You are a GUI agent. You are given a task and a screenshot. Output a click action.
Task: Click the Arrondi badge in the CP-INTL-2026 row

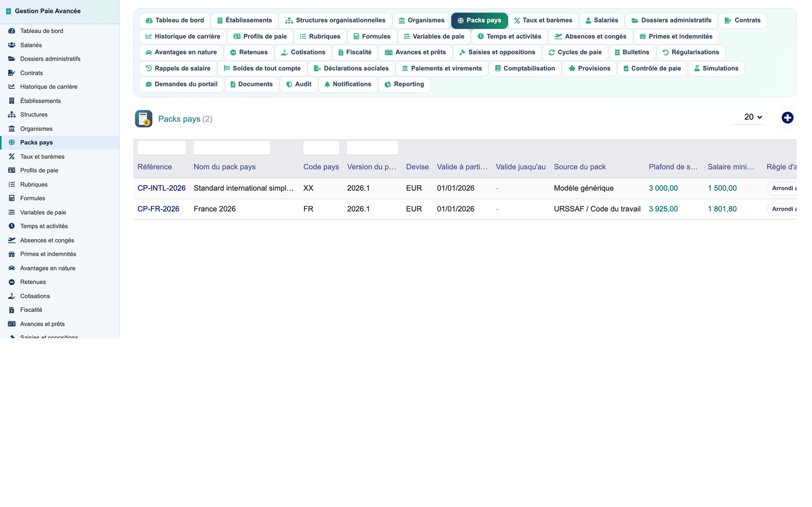click(782, 188)
